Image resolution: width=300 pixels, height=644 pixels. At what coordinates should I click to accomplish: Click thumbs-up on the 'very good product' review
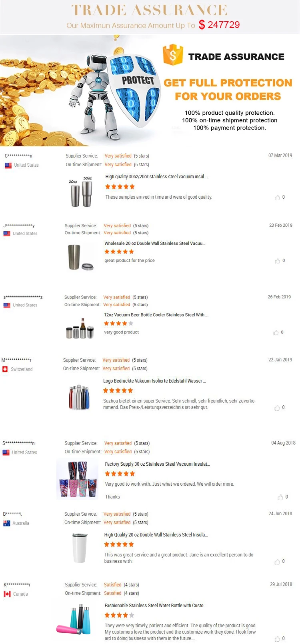pos(276,333)
